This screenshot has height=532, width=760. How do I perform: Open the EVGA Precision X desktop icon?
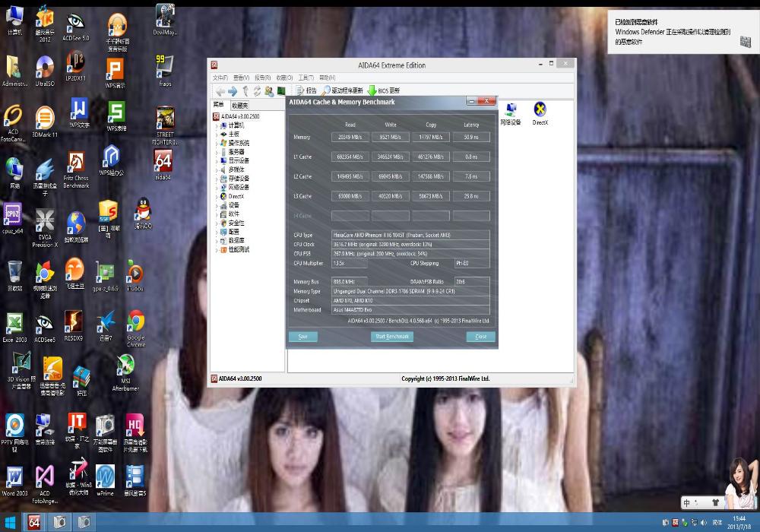[45, 228]
